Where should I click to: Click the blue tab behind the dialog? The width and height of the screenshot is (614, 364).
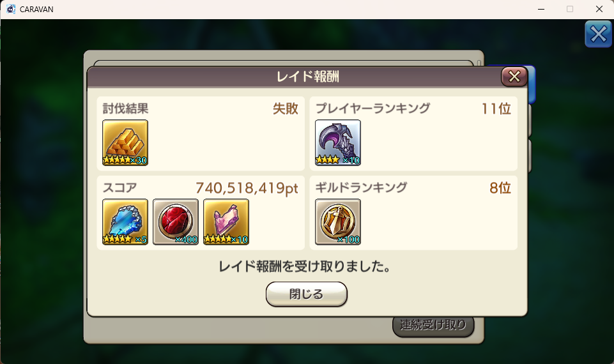coord(532,84)
